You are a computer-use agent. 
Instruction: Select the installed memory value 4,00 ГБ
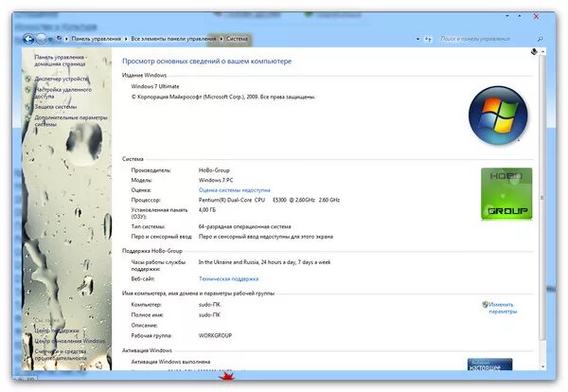pos(207,210)
